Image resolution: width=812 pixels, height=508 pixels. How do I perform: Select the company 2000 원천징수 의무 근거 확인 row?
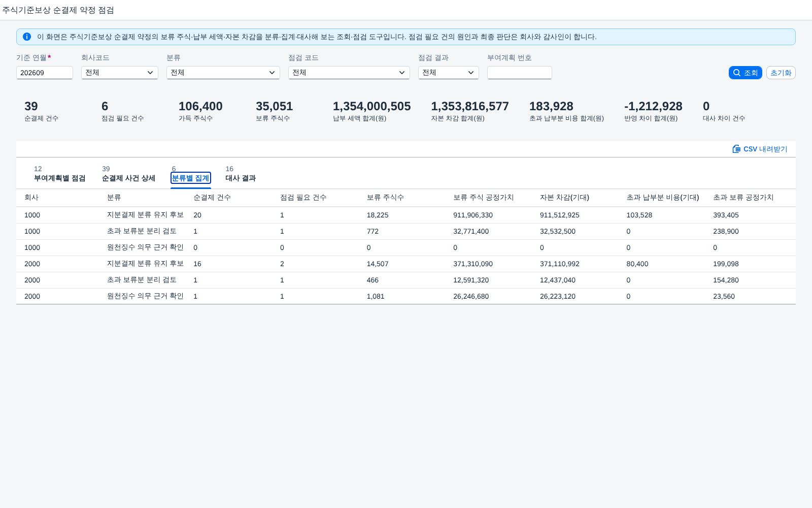[x=406, y=296]
